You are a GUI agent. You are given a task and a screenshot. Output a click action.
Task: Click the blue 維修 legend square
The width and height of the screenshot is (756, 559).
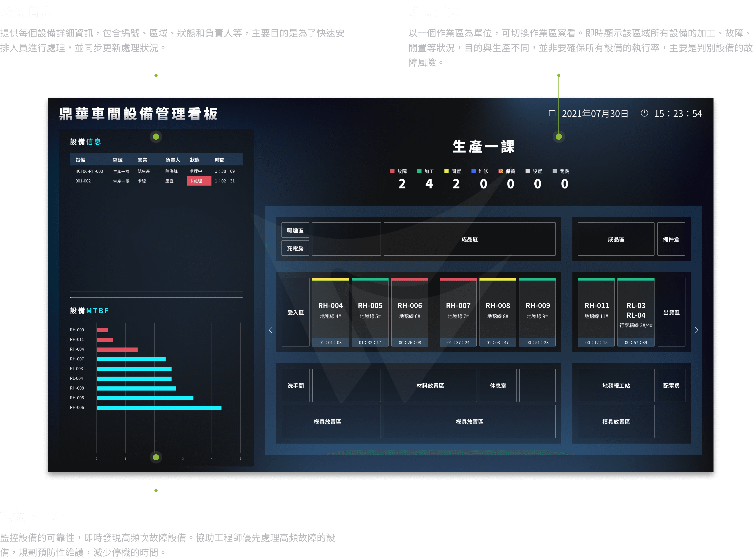pos(473,171)
